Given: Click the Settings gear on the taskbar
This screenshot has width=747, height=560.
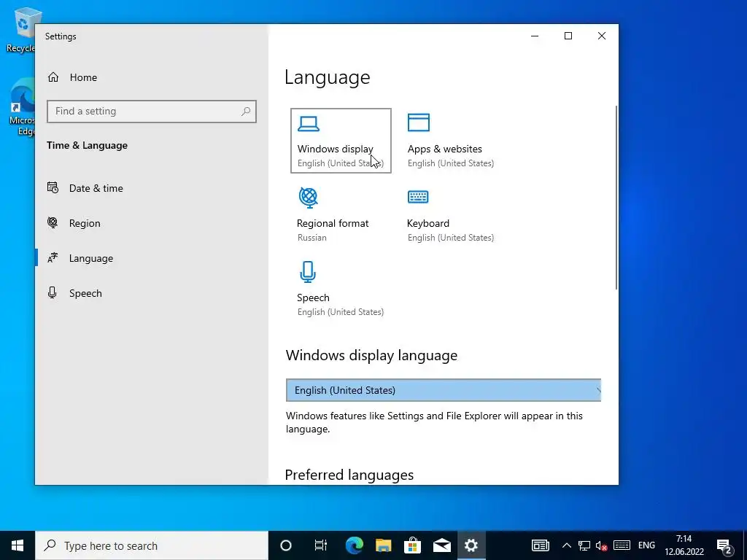Looking at the screenshot, I should tap(471, 545).
